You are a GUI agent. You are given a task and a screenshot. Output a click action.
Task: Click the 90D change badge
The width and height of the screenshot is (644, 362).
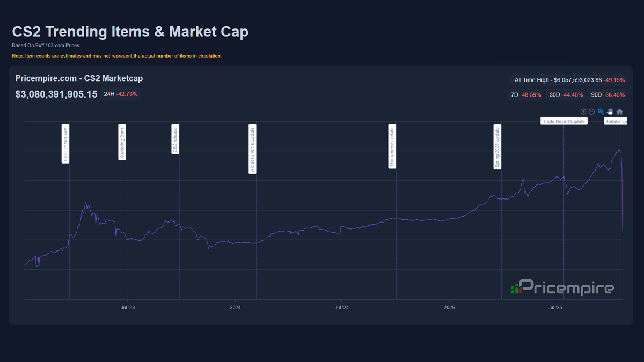point(608,95)
